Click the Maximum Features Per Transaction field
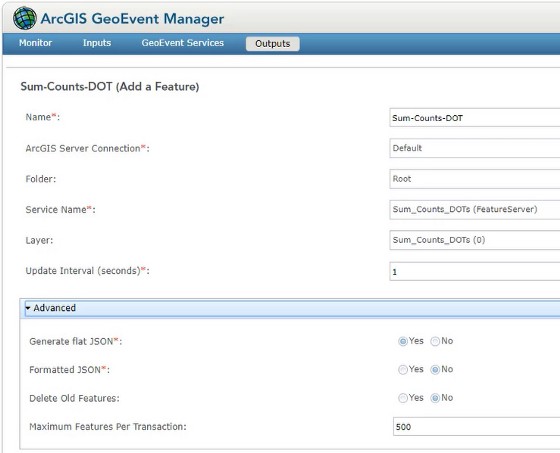 [476, 427]
